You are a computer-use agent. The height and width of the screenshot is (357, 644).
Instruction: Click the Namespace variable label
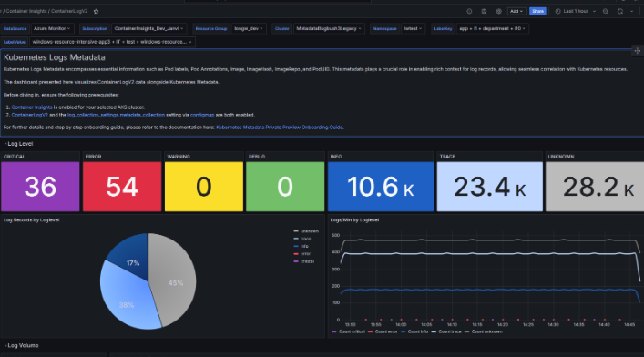(384, 29)
